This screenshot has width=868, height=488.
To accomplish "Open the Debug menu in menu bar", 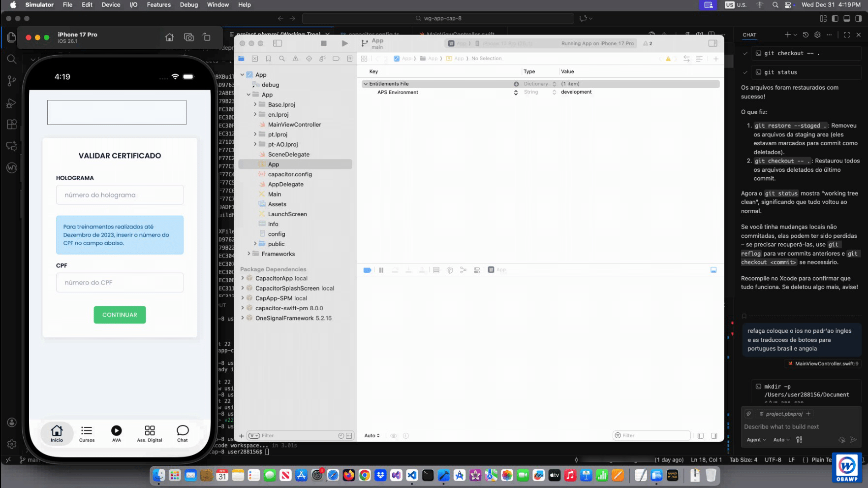I will click(188, 5).
